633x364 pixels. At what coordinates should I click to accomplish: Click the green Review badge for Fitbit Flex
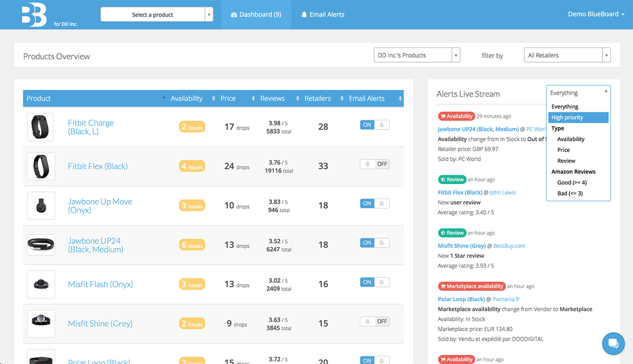pyautogui.click(x=452, y=179)
